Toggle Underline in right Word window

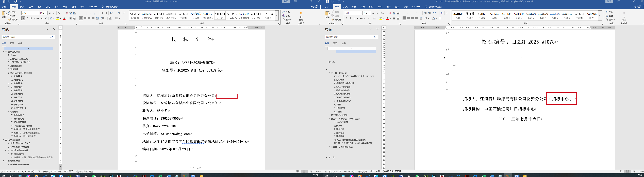(354, 18)
